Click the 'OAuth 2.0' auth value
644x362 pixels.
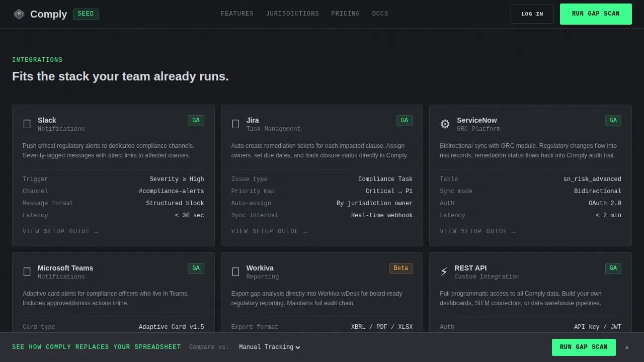coord(605,203)
